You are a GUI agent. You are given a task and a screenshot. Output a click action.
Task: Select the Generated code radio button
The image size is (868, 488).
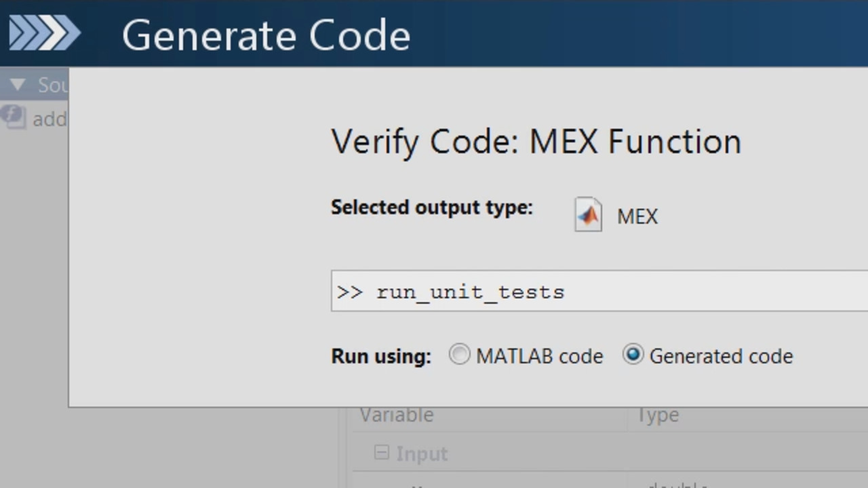(633, 354)
